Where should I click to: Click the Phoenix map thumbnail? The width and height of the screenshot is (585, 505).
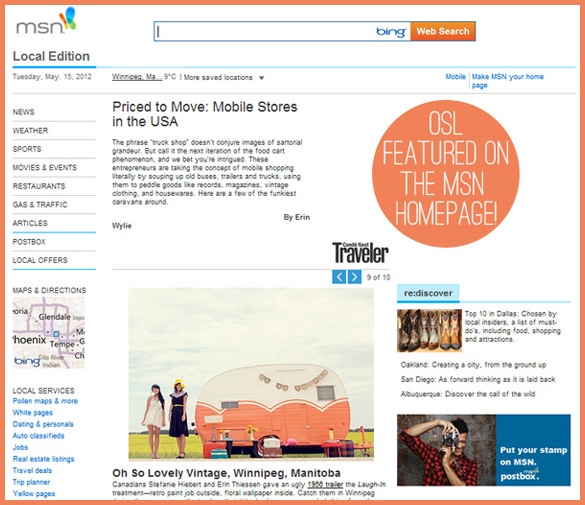click(49, 333)
